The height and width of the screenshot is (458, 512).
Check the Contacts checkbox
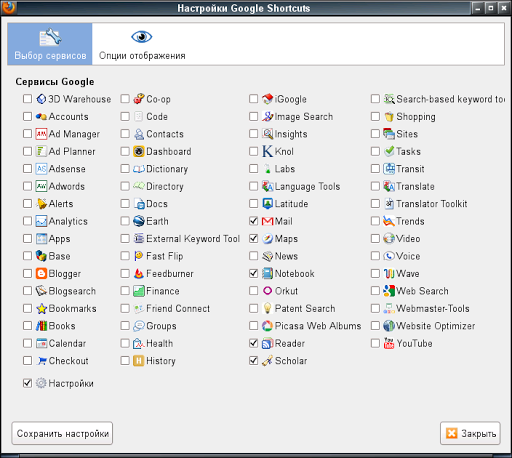coord(125,134)
